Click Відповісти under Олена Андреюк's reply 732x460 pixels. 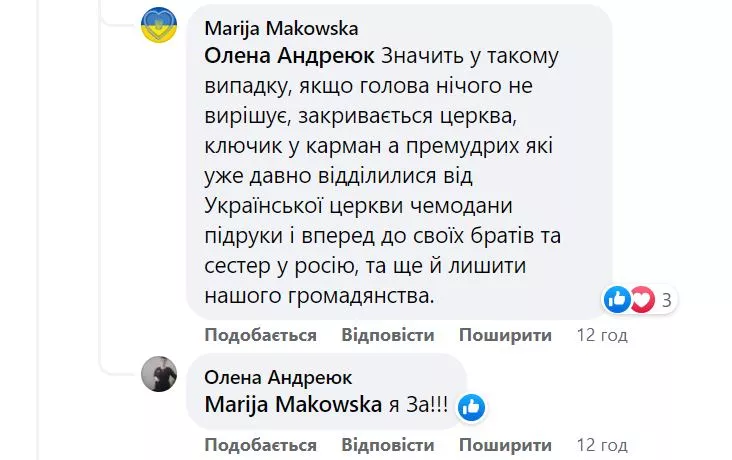click(388, 444)
